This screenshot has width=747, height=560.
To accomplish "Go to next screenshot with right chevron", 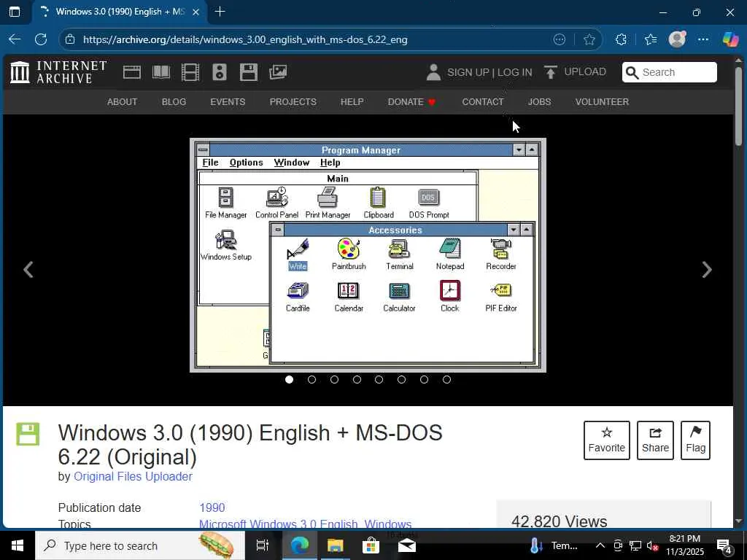I will pos(707,270).
